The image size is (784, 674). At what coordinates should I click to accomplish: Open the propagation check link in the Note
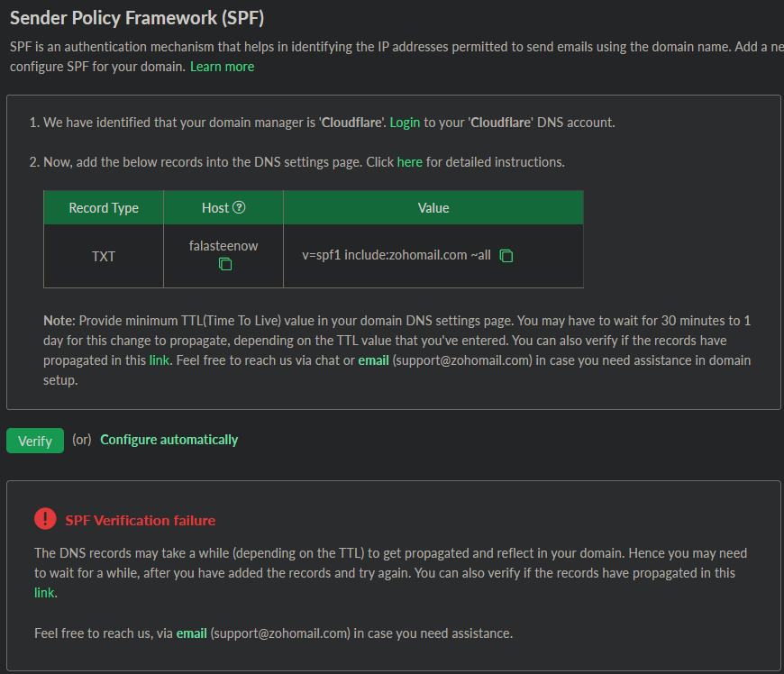159,360
